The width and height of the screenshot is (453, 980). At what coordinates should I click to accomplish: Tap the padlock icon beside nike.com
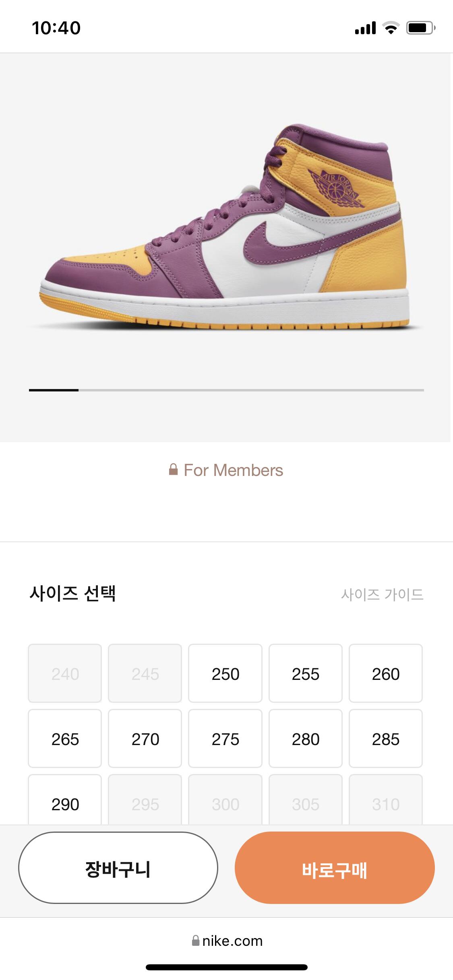point(196,941)
